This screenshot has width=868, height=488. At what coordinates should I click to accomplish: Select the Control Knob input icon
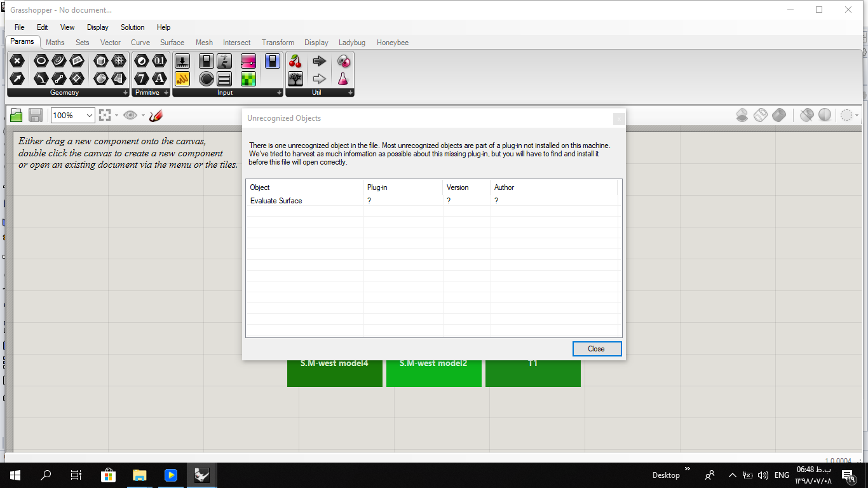207,78
